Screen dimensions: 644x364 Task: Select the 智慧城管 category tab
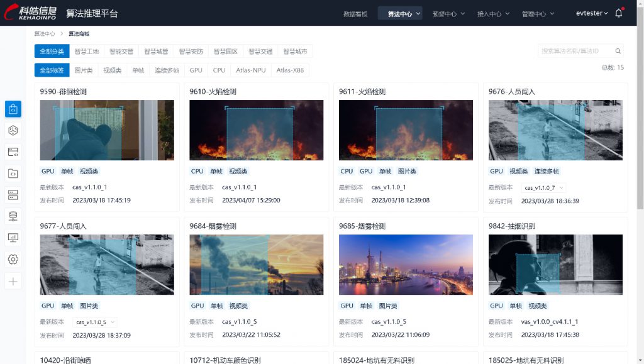point(156,52)
